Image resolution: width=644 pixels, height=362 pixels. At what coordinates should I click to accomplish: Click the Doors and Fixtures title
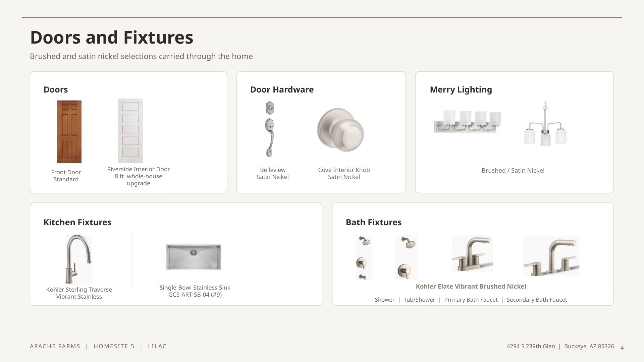click(112, 37)
